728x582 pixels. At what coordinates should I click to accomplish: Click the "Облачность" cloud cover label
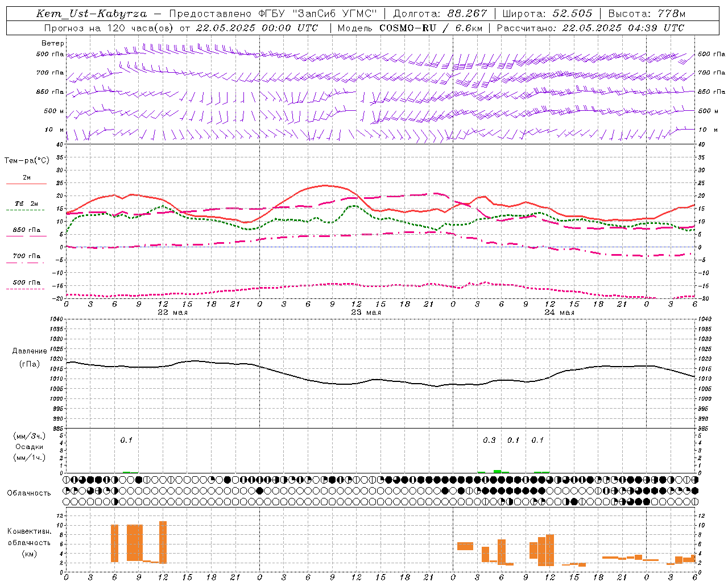click(x=29, y=493)
